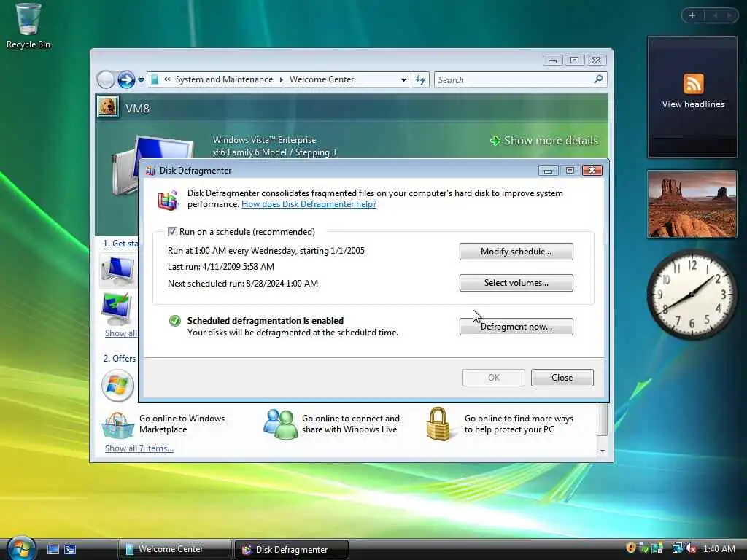Click the Welcome Center scrollbar down arrow
The width and height of the screenshot is (747, 560).
(603, 451)
